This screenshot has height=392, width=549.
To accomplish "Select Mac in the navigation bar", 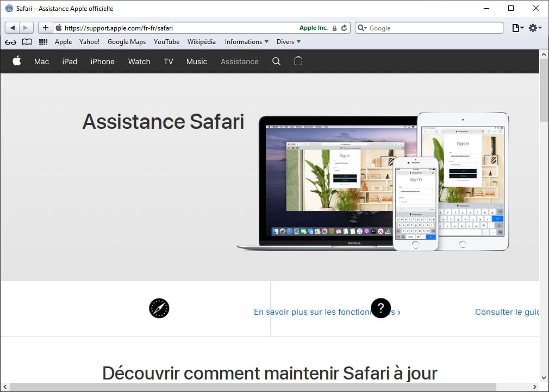I will [41, 61].
